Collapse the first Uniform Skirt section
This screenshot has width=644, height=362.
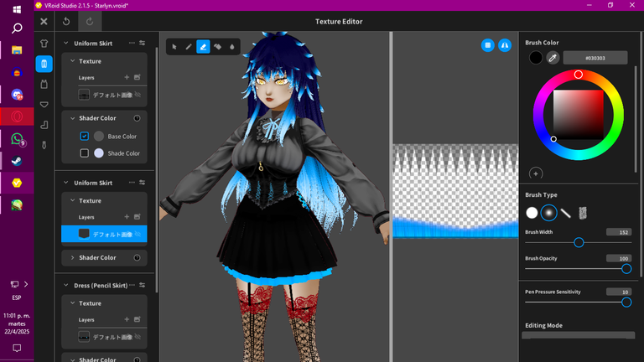(65, 43)
